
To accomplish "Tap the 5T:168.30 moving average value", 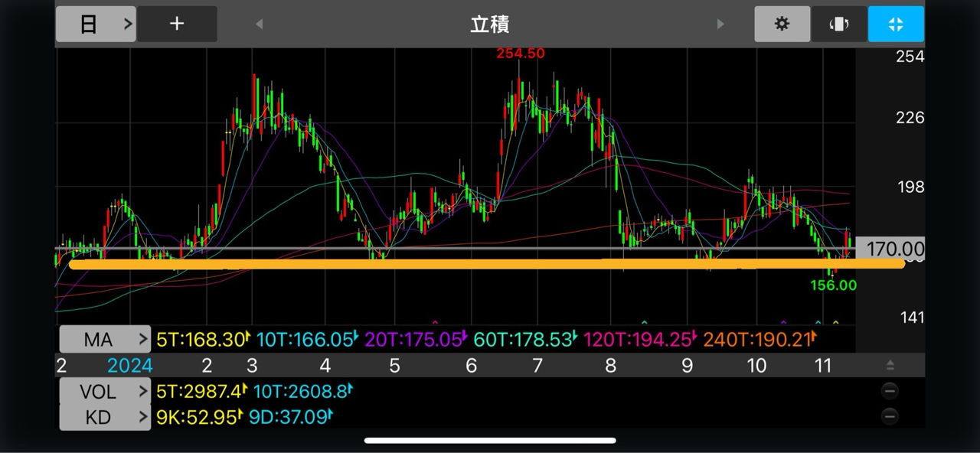I will pos(204,339).
